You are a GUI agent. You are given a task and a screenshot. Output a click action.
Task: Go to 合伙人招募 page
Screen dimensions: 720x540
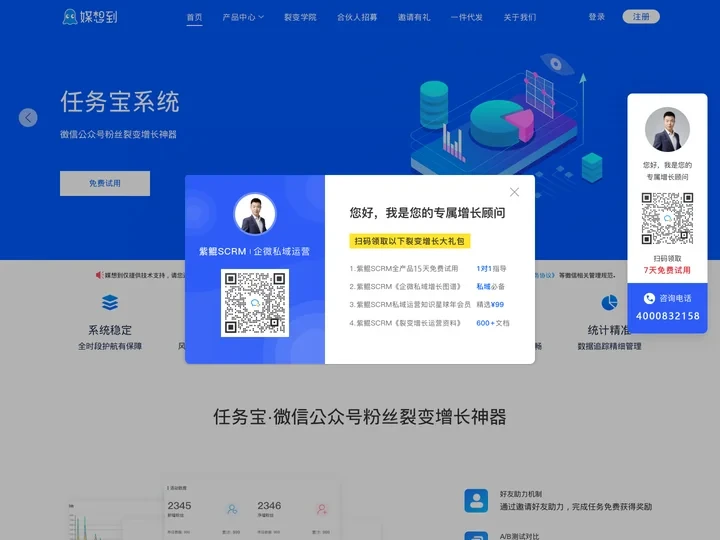point(357,17)
